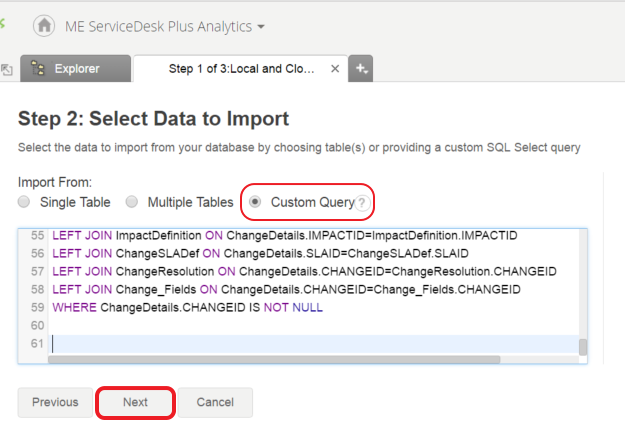625x432 pixels.
Task: Click the small panel toggle icon left of Explorer
Action: pos(6,69)
